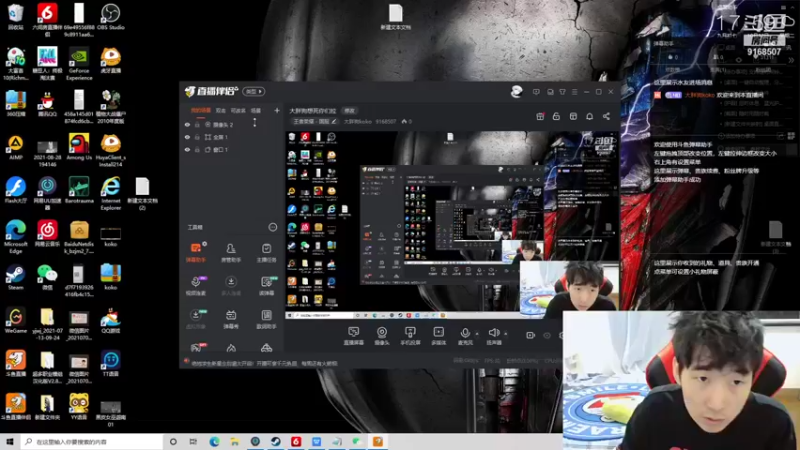Open the 读弹幕 tool with NEW badge

point(266,286)
